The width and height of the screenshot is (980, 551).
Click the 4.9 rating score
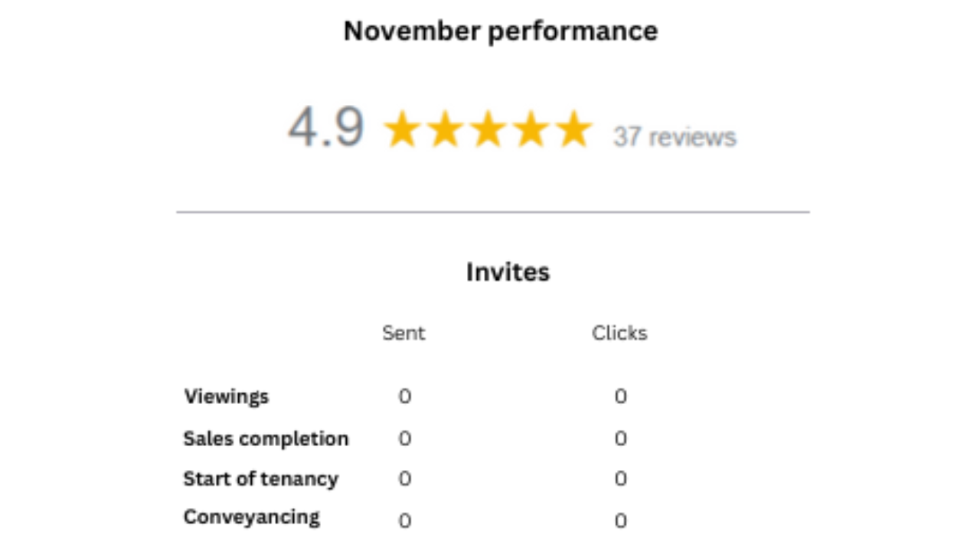(326, 127)
